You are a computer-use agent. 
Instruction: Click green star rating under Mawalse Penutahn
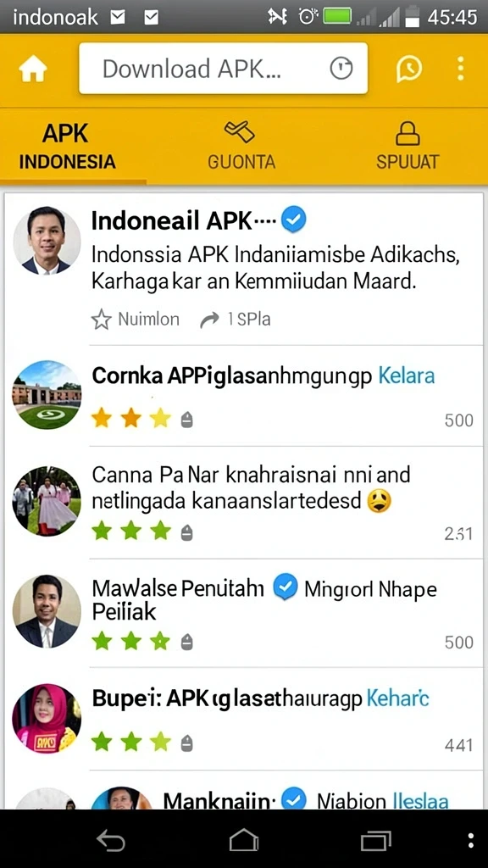tap(131, 643)
